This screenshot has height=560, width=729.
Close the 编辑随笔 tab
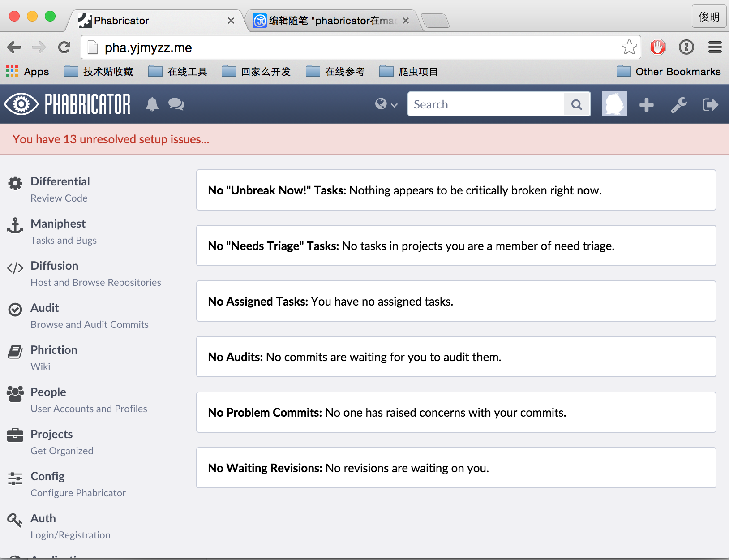[406, 21]
